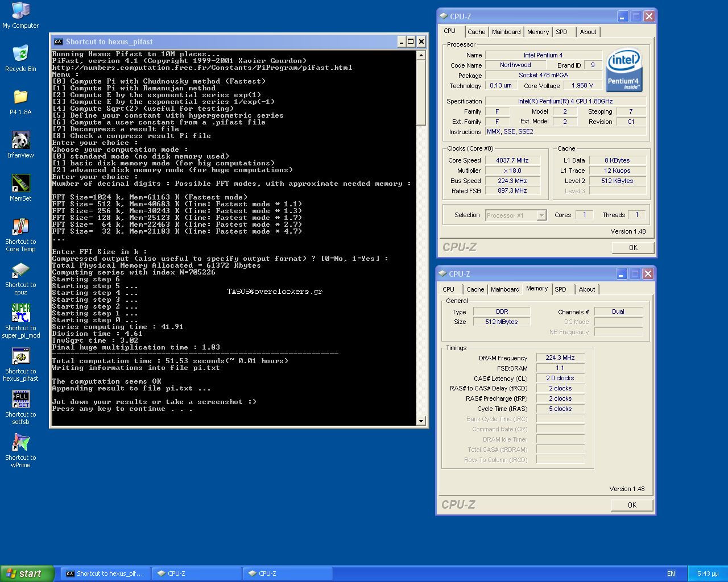
Task: Open About tab in upper CPU-Z window
Action: click(588, 32)
